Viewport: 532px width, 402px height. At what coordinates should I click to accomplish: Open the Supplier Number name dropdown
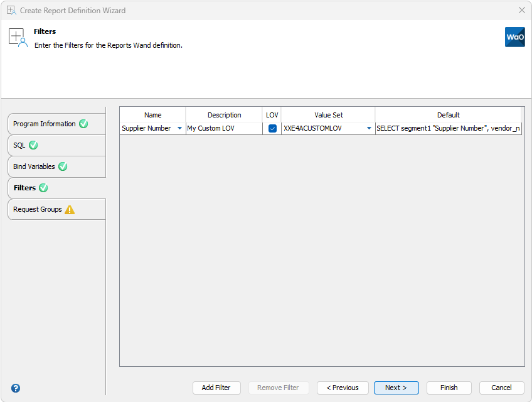(x=179, y=128)
